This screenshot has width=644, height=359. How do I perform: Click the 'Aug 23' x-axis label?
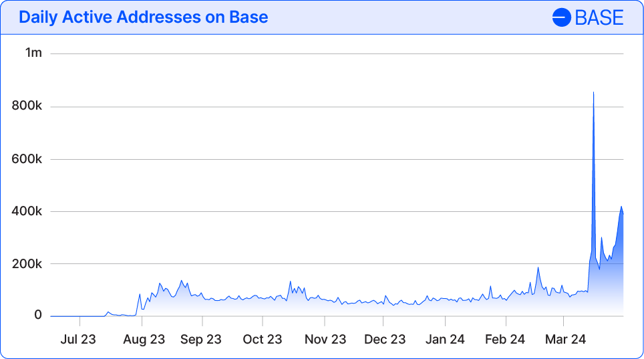click(x=144, y=339)
